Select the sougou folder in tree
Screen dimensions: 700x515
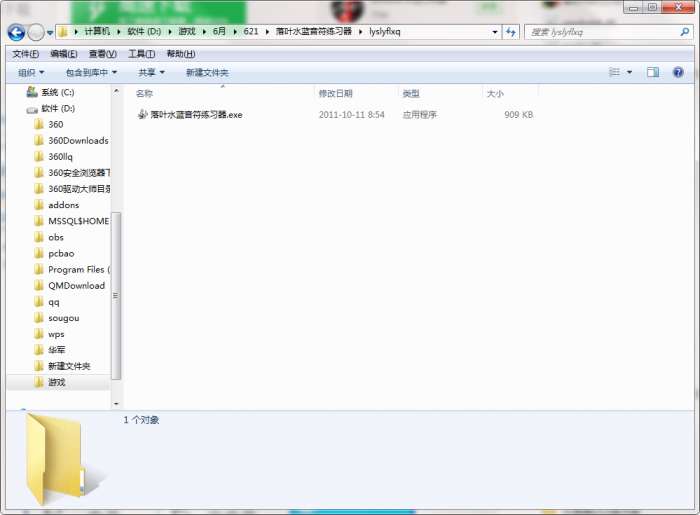(64, 318)
